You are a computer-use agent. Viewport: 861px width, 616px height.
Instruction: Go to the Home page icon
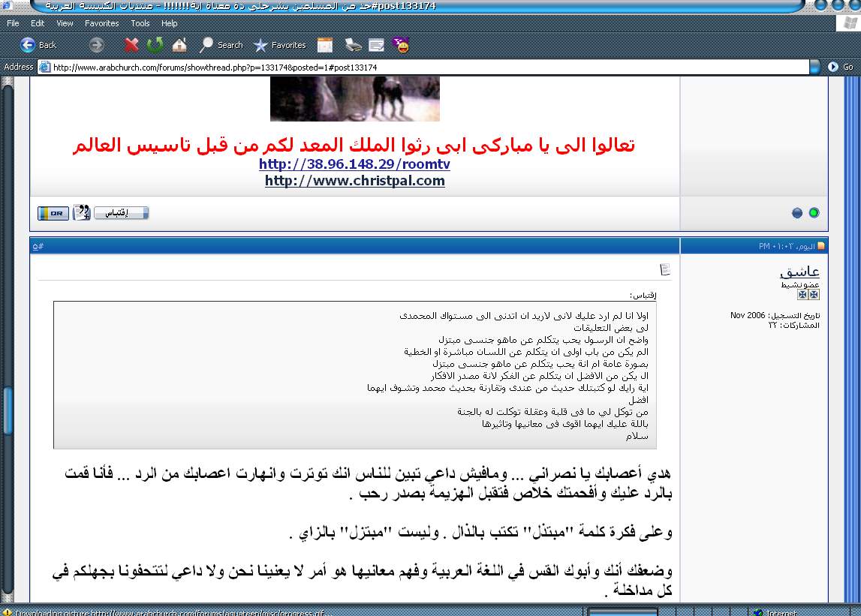[179, 45]
